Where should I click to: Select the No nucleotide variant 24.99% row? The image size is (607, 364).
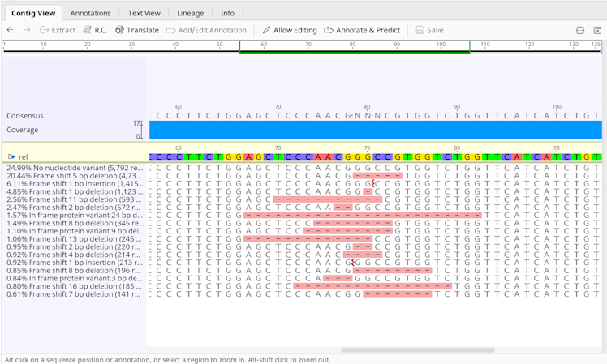click(x=75, y=168)
